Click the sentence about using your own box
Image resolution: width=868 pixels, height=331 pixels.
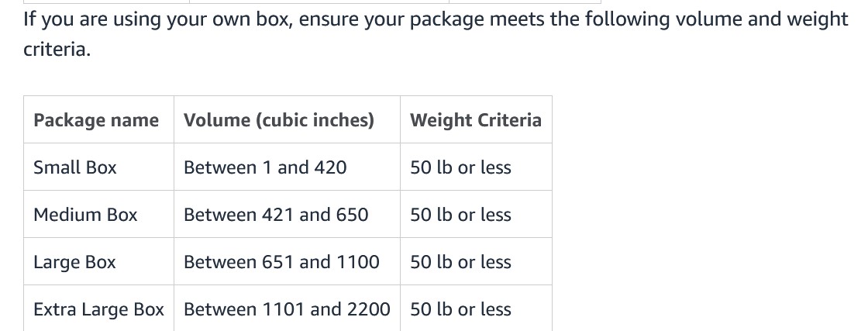[436, 34]
